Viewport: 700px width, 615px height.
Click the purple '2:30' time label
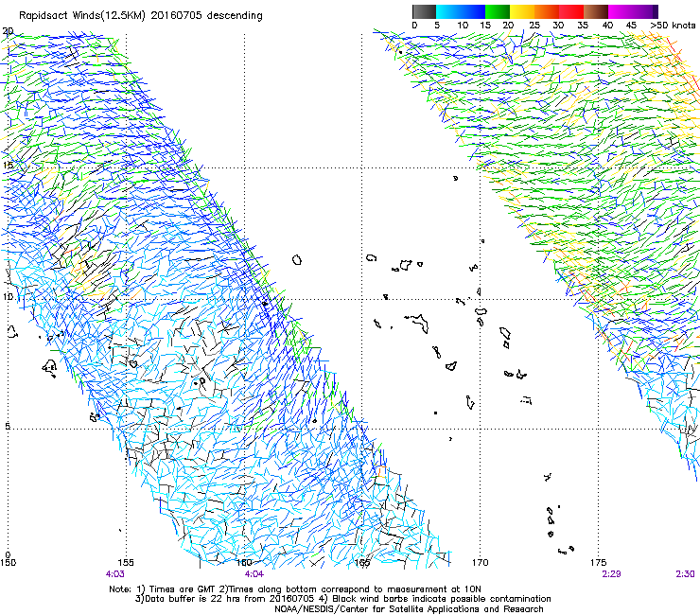tap(685, 574)
